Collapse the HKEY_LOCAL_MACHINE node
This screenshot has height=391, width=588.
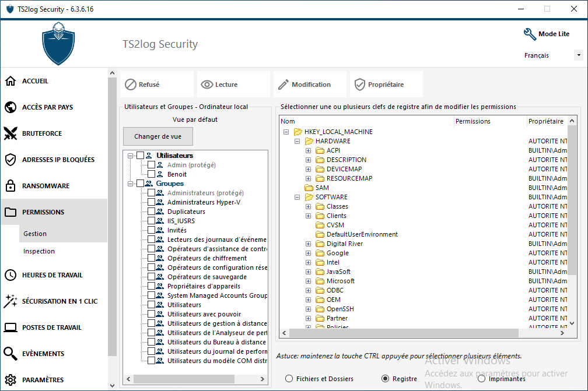pyautogui.click(x=286, y=132)
